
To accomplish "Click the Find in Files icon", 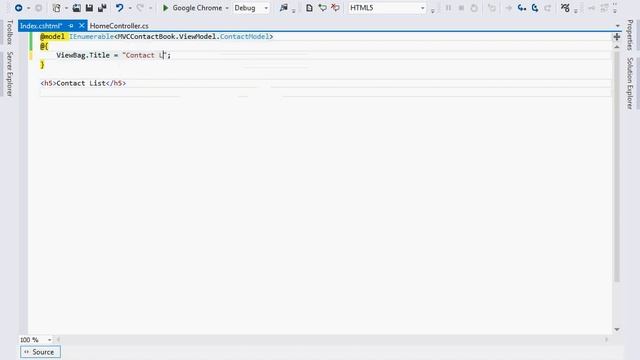I will click(284, 8).
